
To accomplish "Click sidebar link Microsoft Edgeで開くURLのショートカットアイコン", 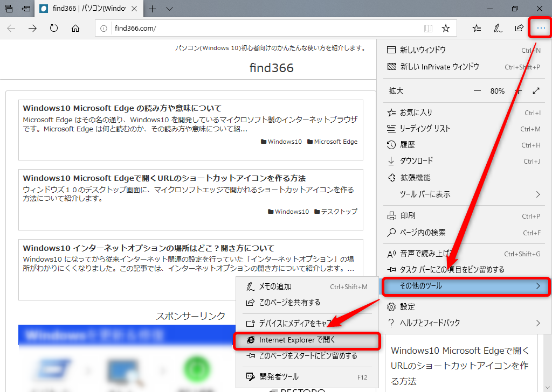I will [x=460, y=366].
